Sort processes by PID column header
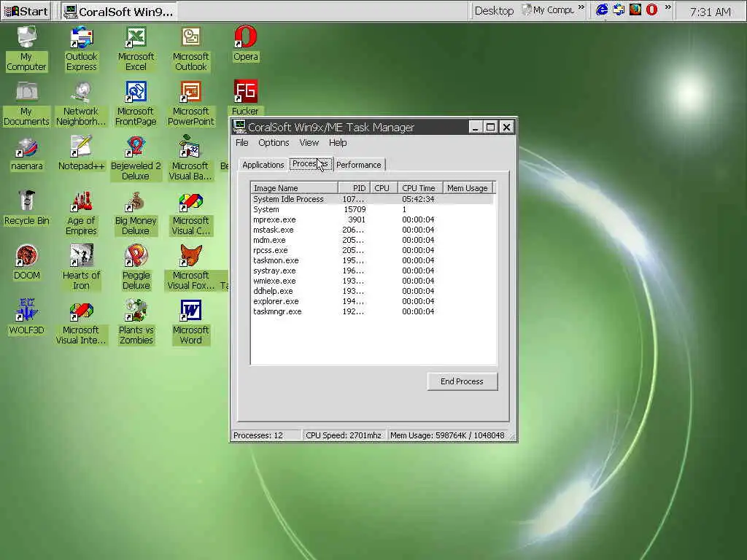Screen dimensions: 747x560 (354, 188)
